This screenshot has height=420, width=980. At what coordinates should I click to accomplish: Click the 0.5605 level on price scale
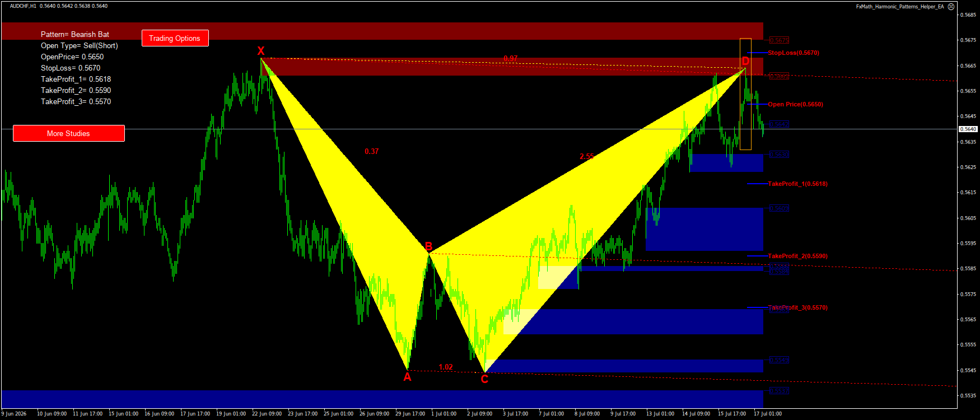969,218
